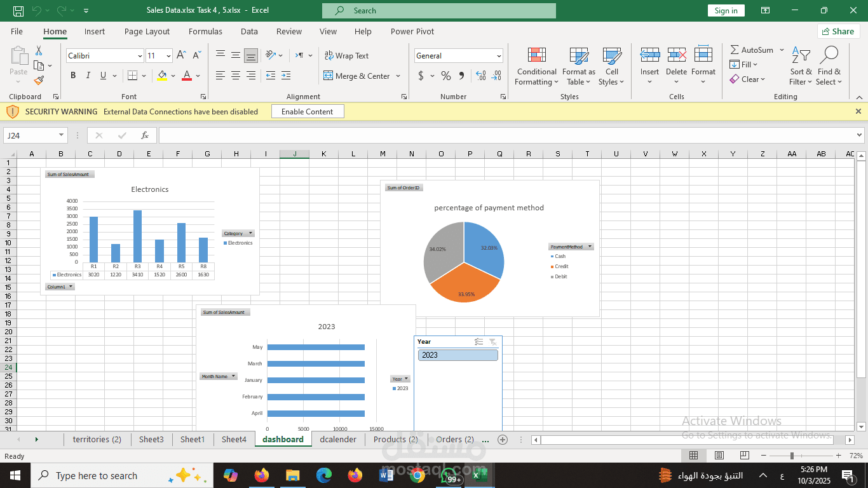This screenshot has width=868, height=488.
Task: Click the Enable Content button
Action: (308, 111)
